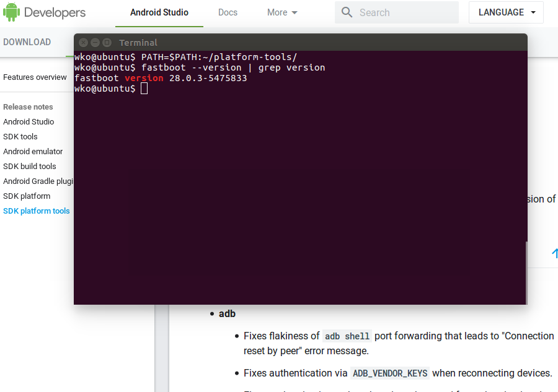Click the Android Developers robot logo
Image resolution: width=558 pixels, height=392 pixels.
pyautogui.click(x=11, y=12)
